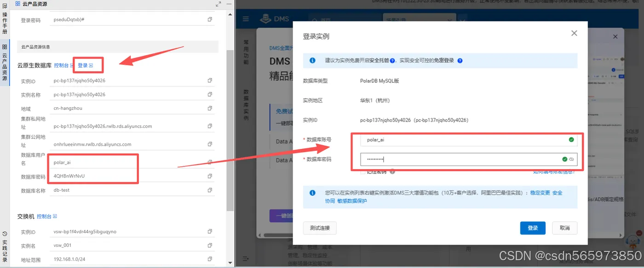644x268 pixels.
Task: Copy the 数据库密码 value 4QHBnWrNvU
Action: click(210, 176)
